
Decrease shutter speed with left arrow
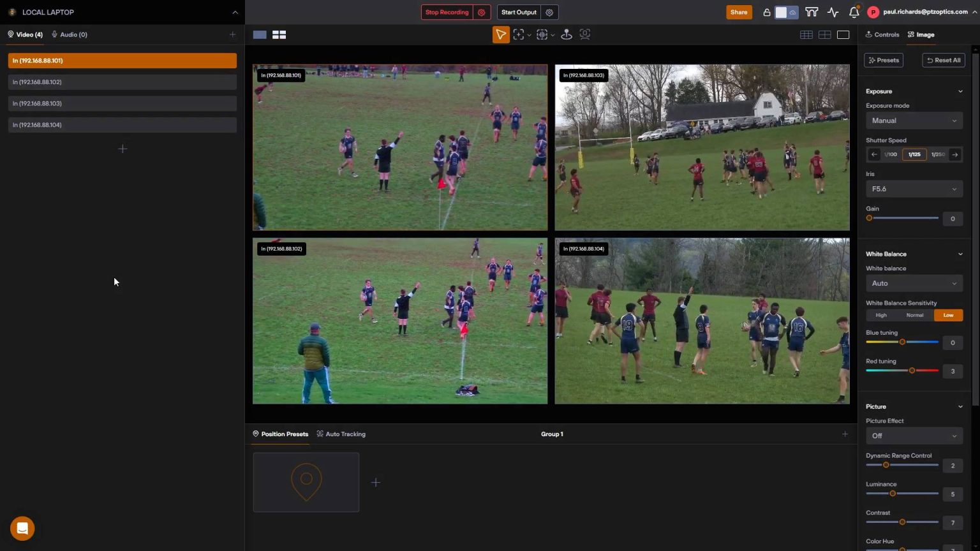874,154
